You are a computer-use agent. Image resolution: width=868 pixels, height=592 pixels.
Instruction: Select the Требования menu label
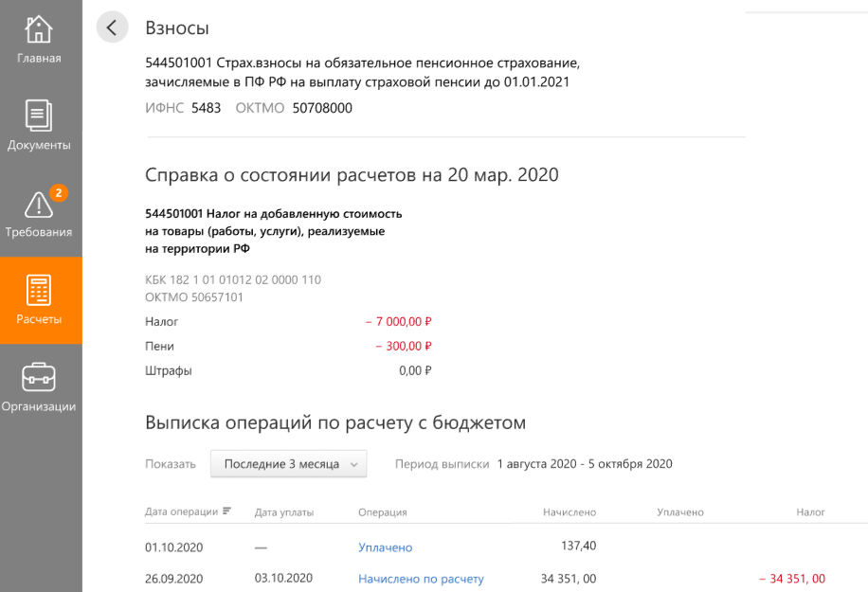click(39, 232)
